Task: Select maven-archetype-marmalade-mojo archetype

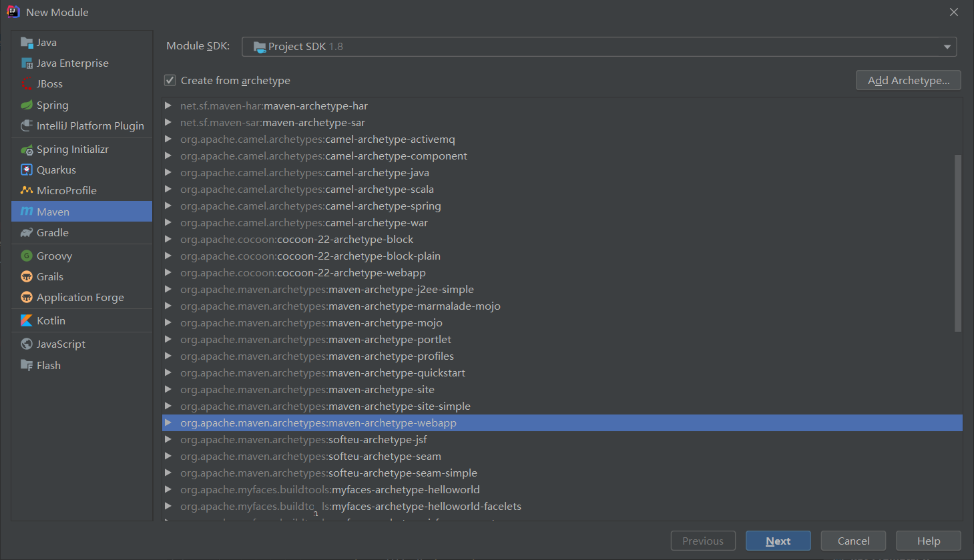Action: tap(562, 306)
